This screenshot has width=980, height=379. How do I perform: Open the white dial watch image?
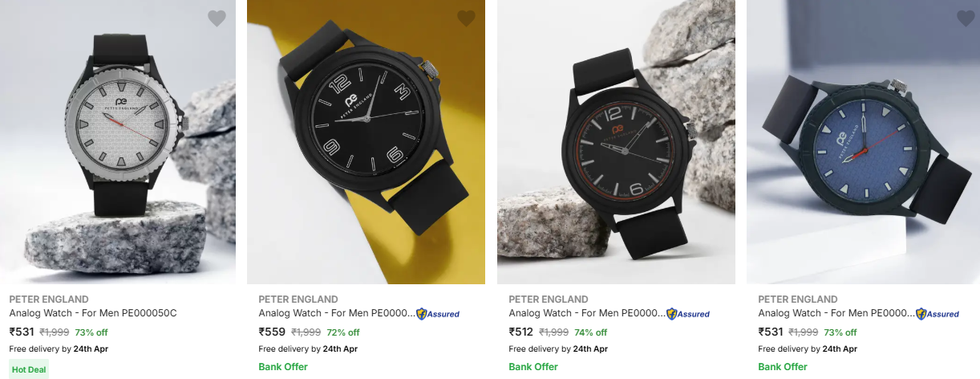pos(118,141)
